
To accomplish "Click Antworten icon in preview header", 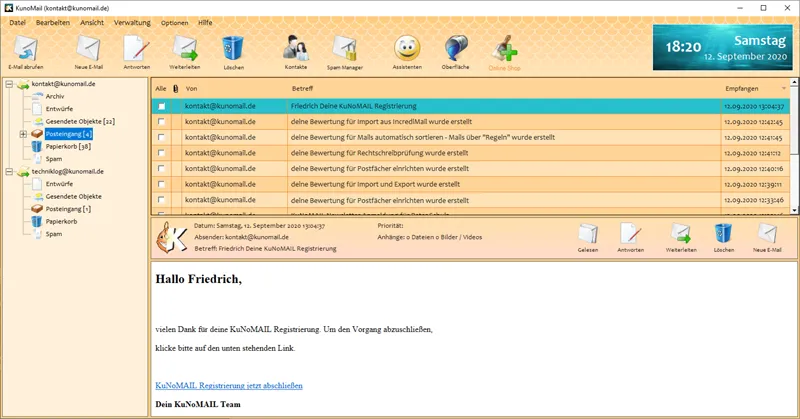I will 631,234.
